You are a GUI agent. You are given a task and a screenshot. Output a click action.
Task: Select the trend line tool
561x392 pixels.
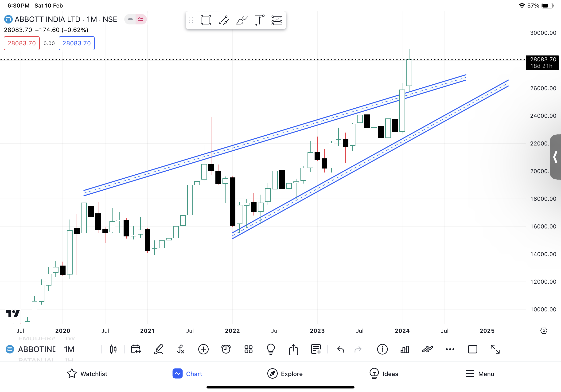click(224, 20)
